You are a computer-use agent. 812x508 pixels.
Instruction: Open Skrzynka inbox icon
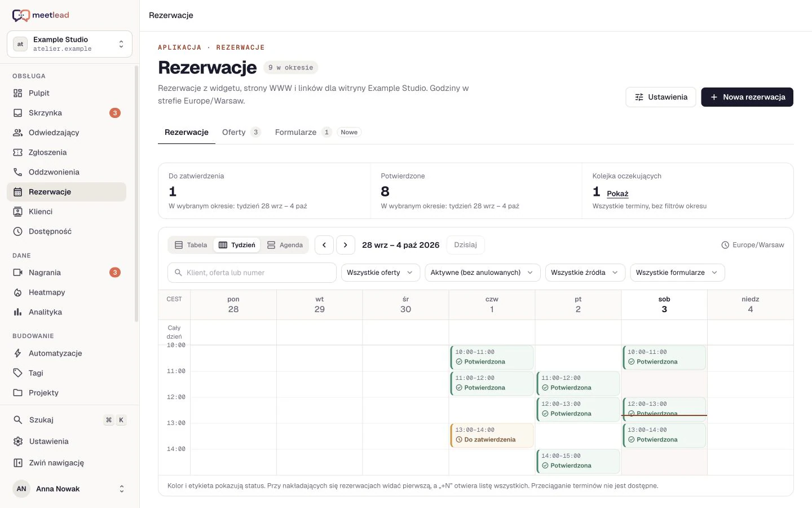point(18,113)
